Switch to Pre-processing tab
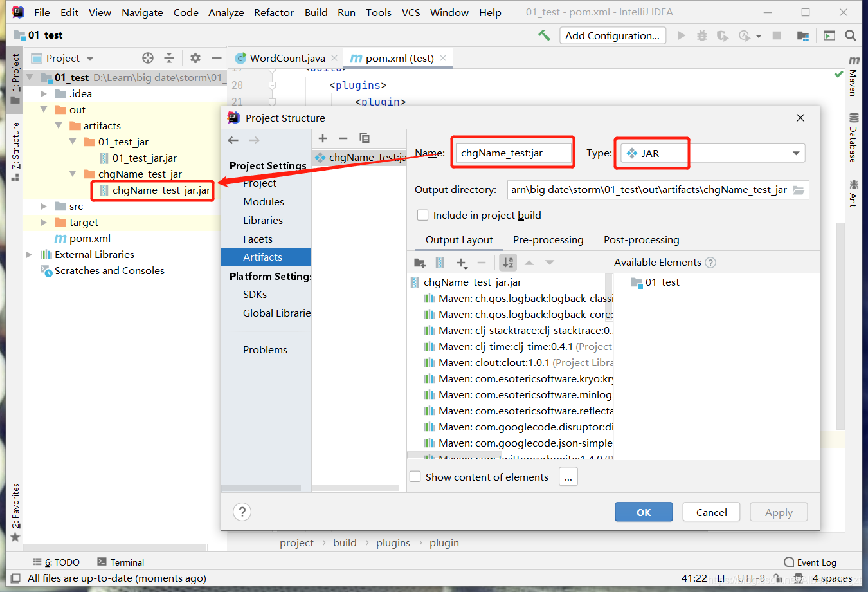This screenshot has width=868, height=592. click(548, 240)
